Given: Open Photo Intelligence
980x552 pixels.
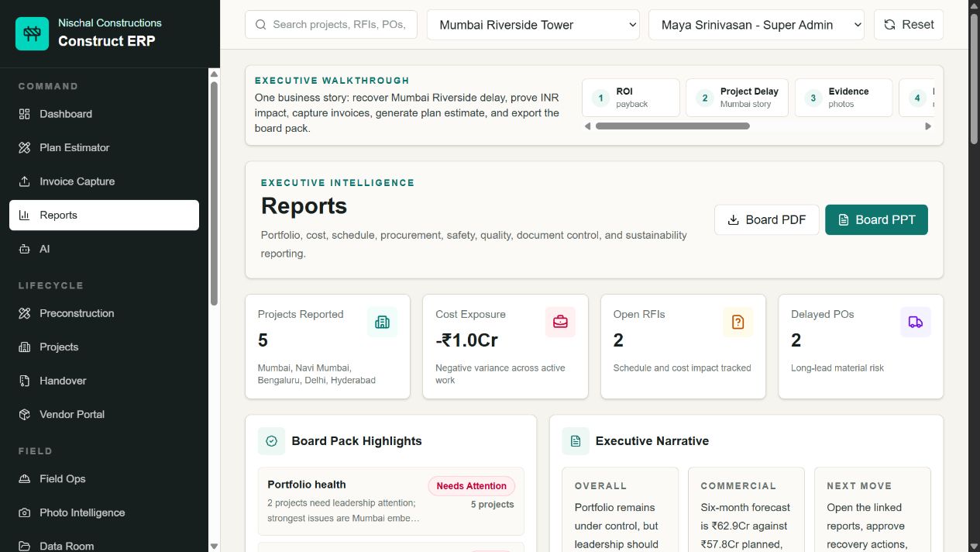Looking at the screenshot, I should (x=104, y=512).
